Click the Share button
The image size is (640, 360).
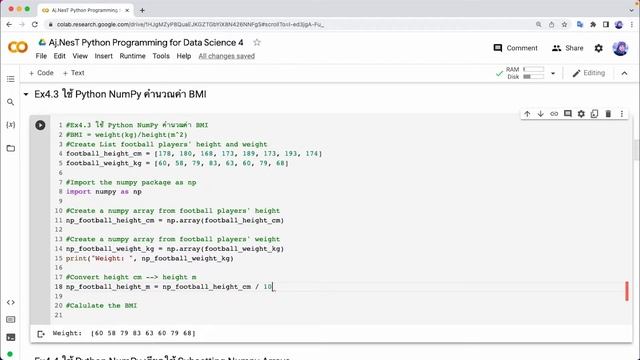click(x=567, y=48)
